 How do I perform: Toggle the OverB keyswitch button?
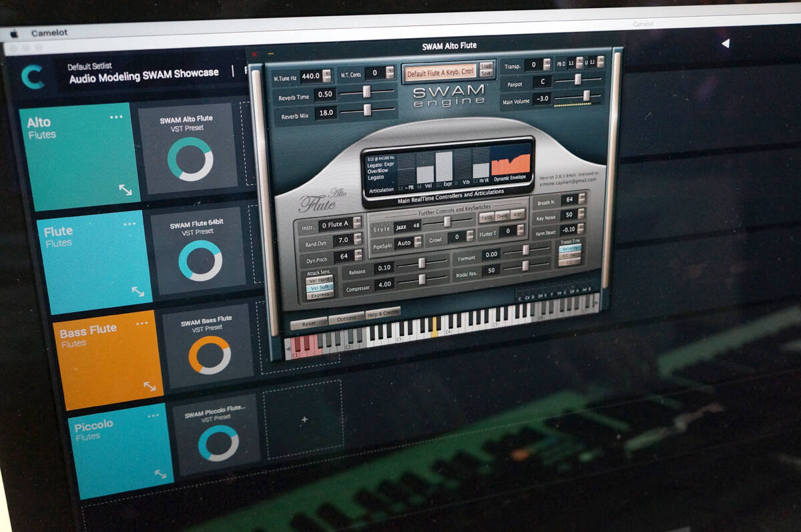point(503,216)
